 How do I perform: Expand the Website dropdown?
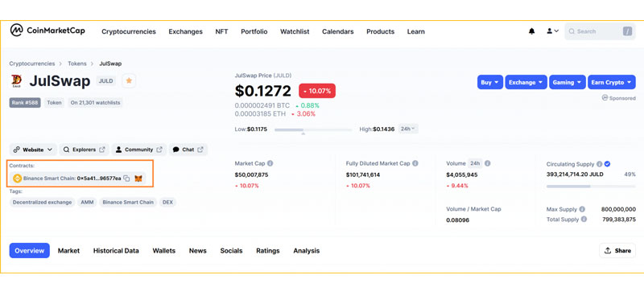click(33, 150)
